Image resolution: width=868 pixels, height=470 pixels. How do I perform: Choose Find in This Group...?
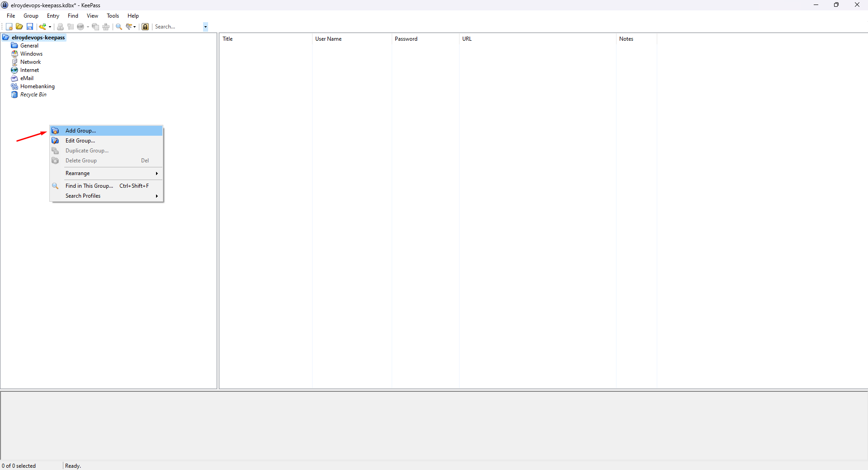[x=106, y=186]
